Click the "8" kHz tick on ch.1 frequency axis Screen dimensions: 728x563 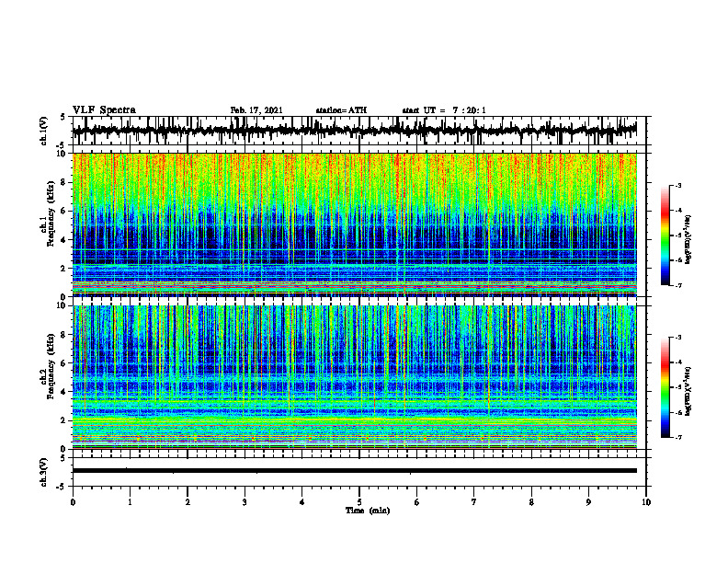[x=64, y=182]
